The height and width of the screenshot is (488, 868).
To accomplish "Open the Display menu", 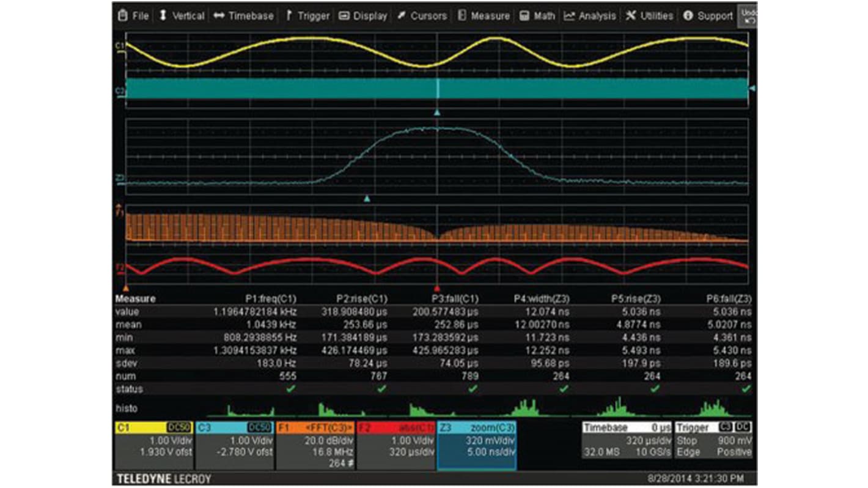I will [362, 16].
